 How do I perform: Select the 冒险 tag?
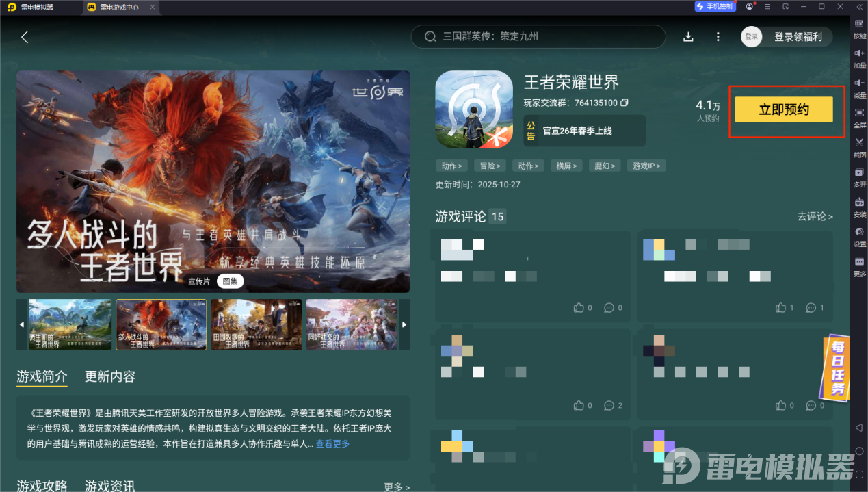(490, 166)
